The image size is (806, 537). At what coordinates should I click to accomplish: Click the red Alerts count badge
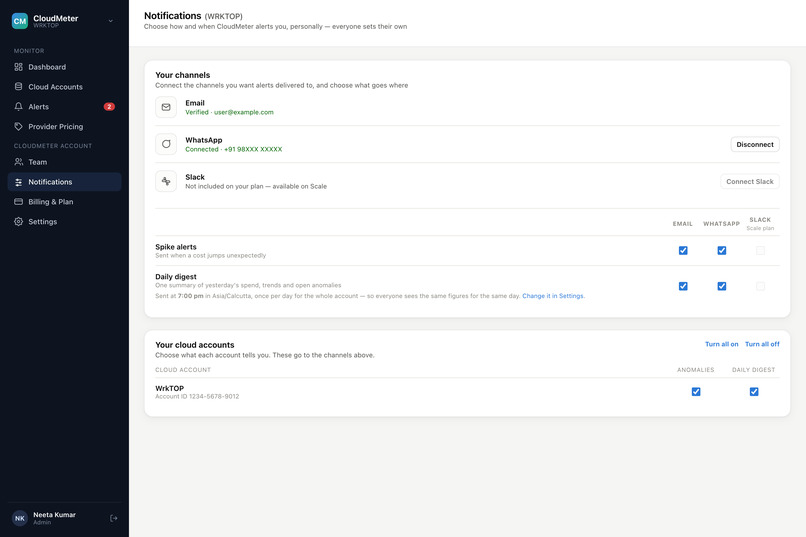[x=109, y=107]
